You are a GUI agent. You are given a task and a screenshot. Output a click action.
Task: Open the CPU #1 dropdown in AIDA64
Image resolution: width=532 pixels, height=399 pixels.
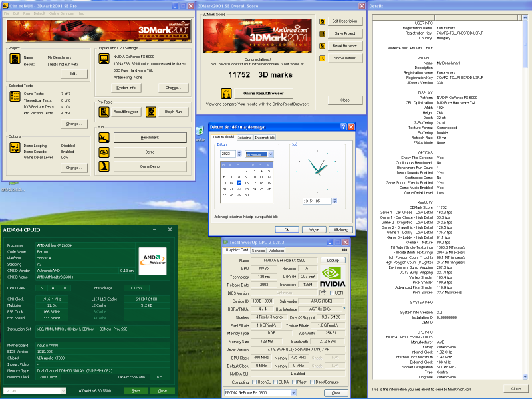pos(63,391)
